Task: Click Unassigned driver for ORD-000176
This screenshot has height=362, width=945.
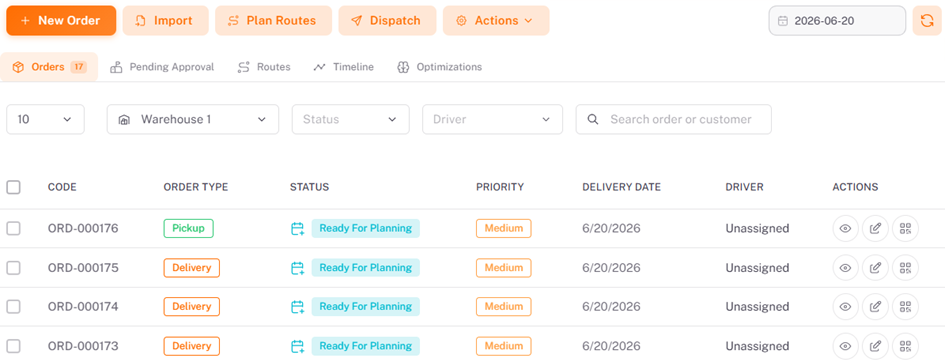Action: tap(757, 229)
